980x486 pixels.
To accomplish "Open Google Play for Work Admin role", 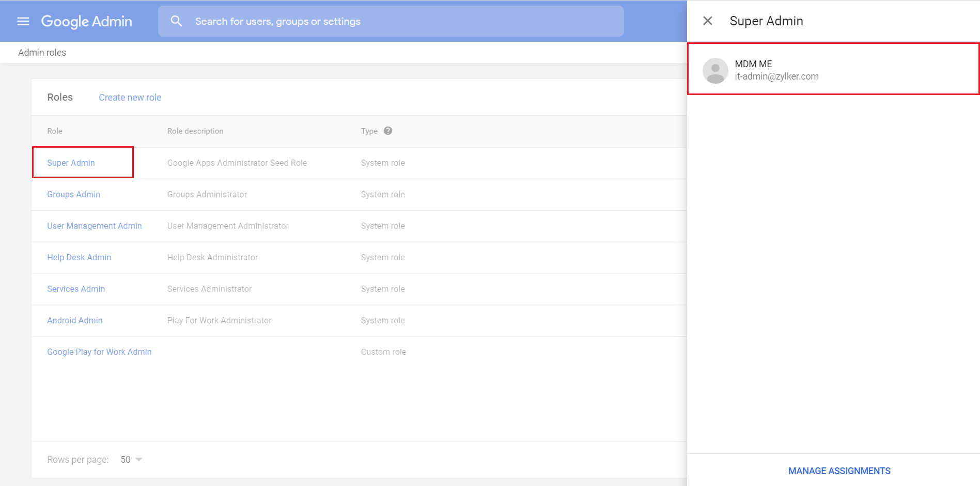I will point(99,352).
